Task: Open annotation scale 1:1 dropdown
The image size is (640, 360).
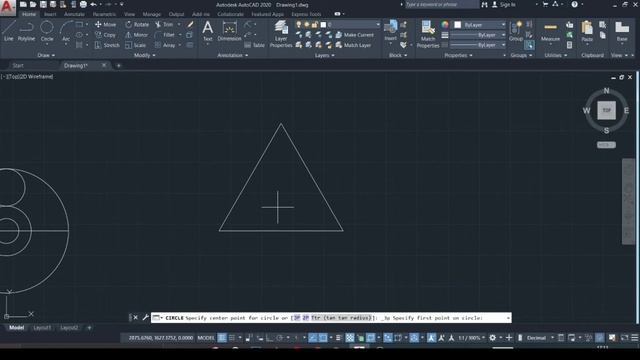Action: click(471, 338)
